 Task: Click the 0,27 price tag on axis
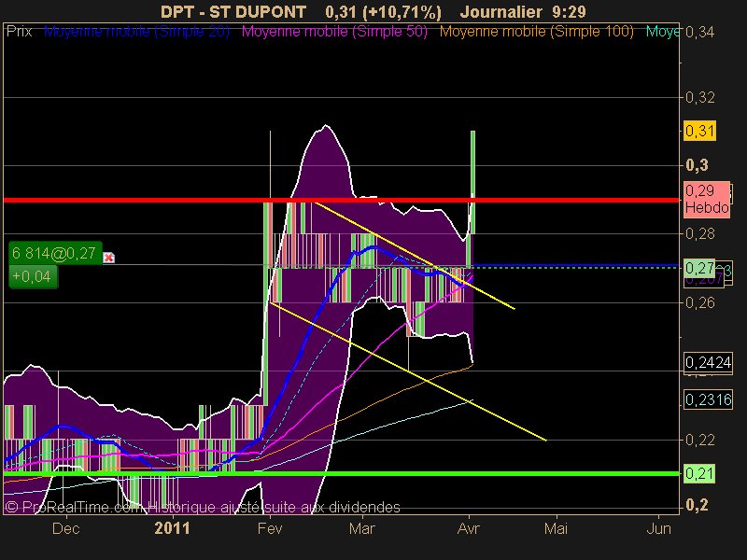[x=699, y=268]
